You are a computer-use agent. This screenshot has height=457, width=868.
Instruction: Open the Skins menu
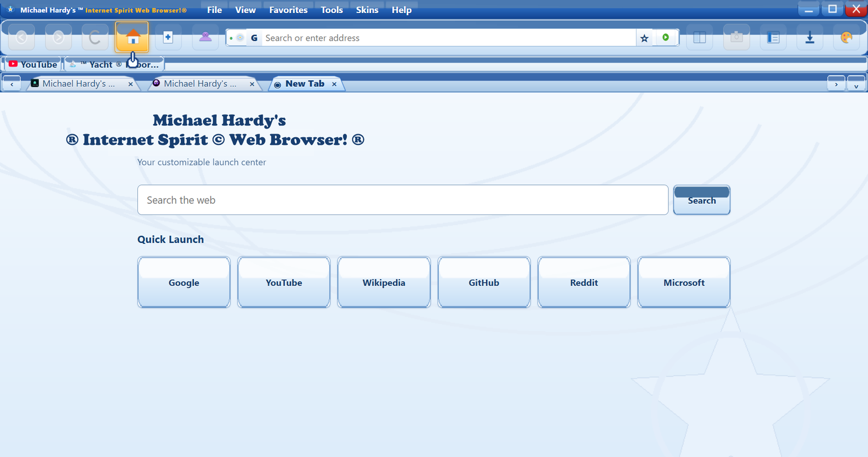367,10
